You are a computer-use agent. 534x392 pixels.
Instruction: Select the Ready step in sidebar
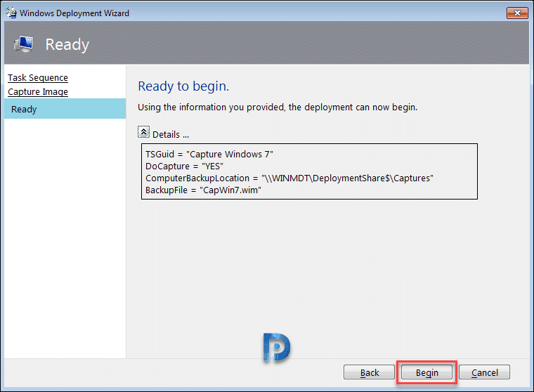65,109
